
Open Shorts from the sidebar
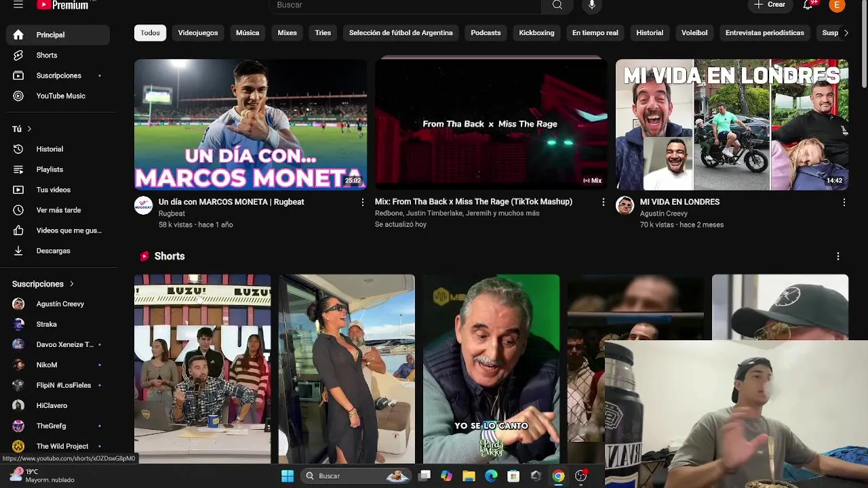(x=58, y=55)
